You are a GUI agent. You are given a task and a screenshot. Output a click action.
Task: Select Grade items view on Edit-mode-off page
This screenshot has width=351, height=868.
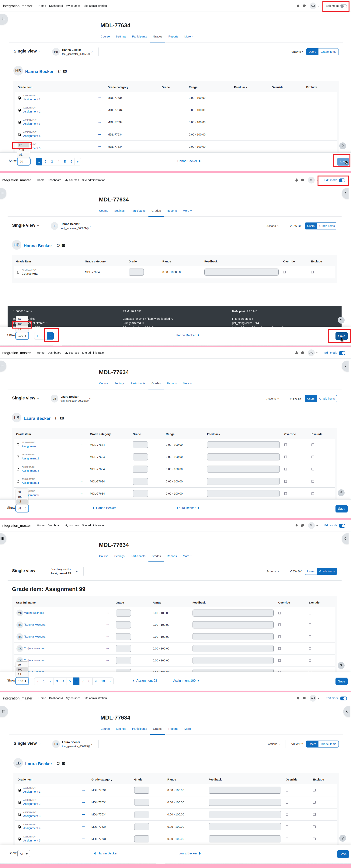pos(328,52)
